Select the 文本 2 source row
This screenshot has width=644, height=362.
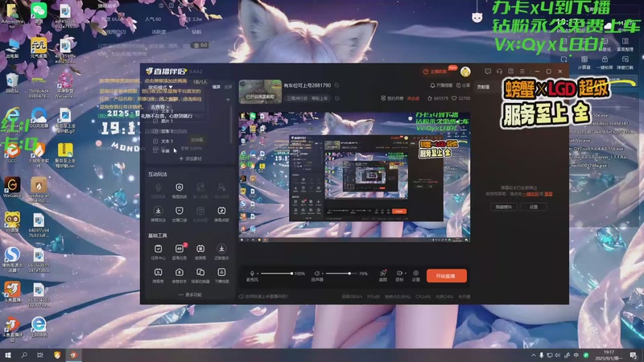click(x=188, y=131)
